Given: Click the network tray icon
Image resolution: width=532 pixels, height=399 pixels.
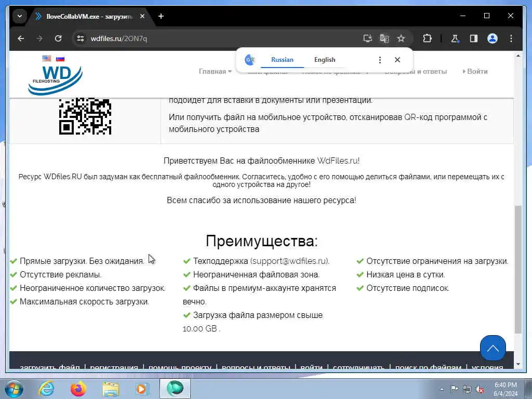Looking at the screenshot, I should coord(467,390).
